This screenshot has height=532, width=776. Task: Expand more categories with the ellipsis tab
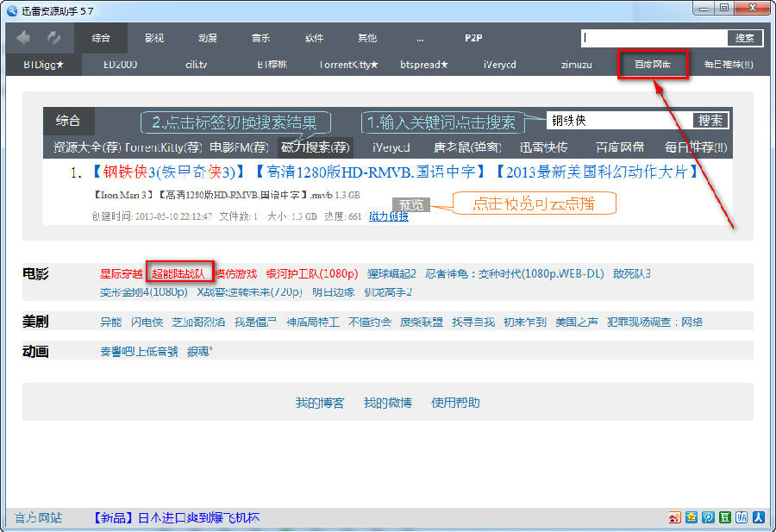420,38
